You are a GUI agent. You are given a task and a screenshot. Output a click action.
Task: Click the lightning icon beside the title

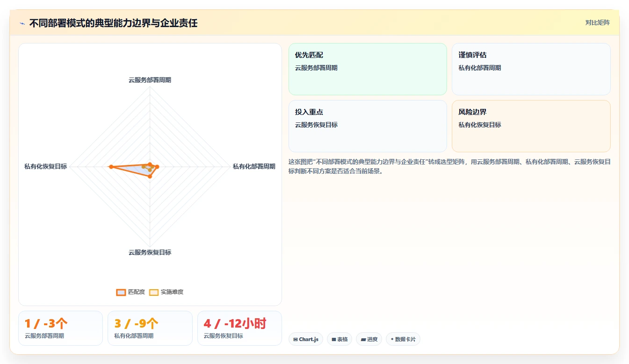coord(22,23)
